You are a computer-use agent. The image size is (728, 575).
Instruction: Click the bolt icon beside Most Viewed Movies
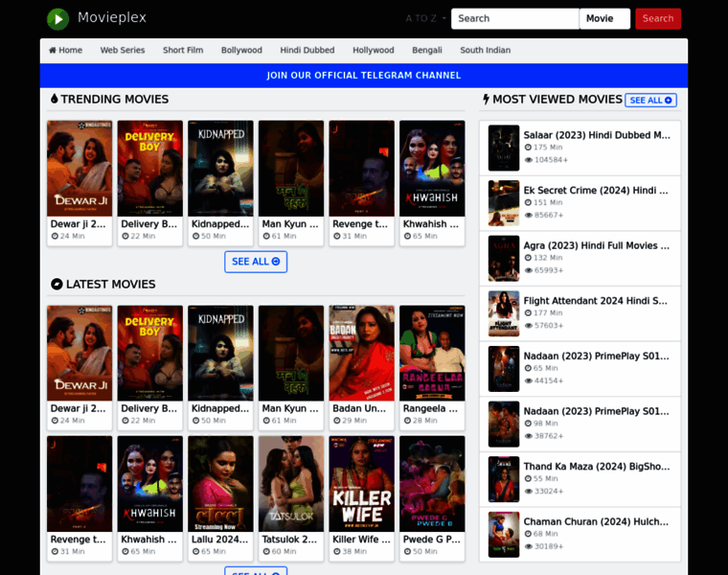point(486,99)
